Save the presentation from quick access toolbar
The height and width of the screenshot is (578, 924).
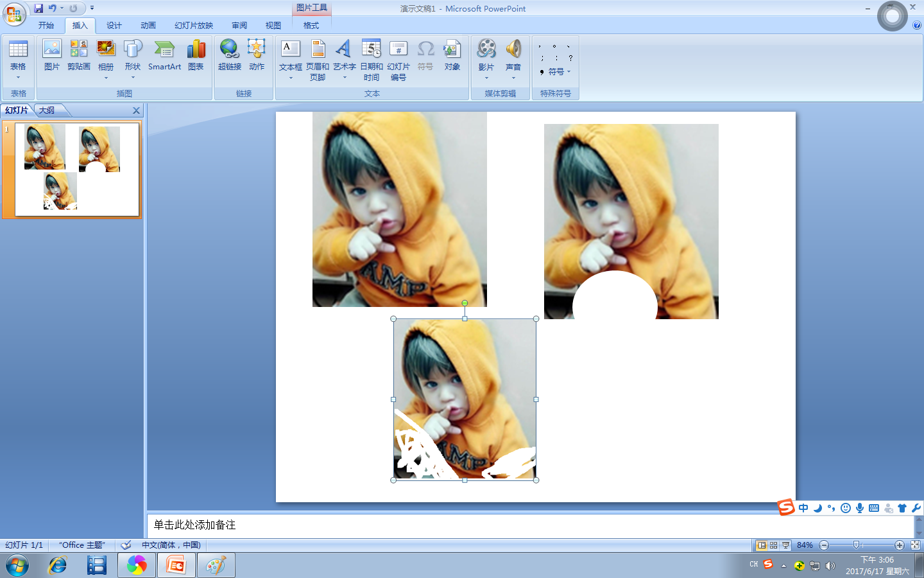38,8
